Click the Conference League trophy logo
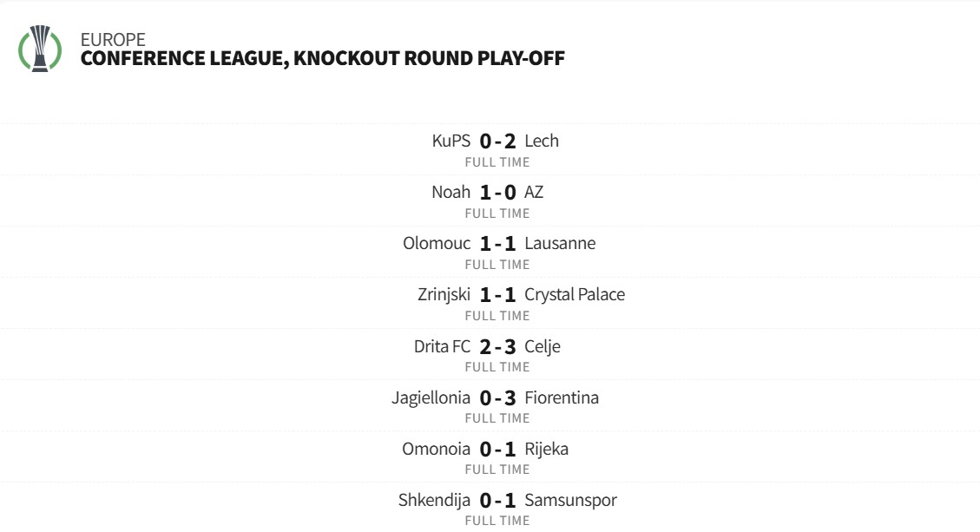The image size is (980, 532). pyautogui.click(x=40, y=49)
